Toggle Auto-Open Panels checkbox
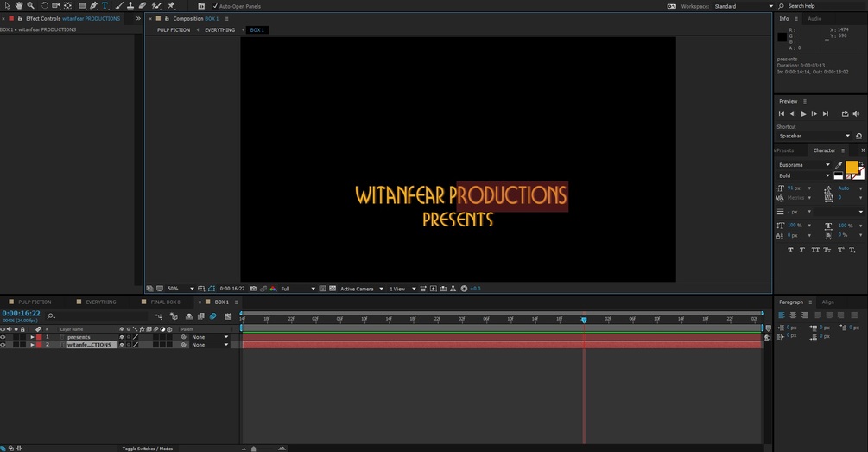 215,6
